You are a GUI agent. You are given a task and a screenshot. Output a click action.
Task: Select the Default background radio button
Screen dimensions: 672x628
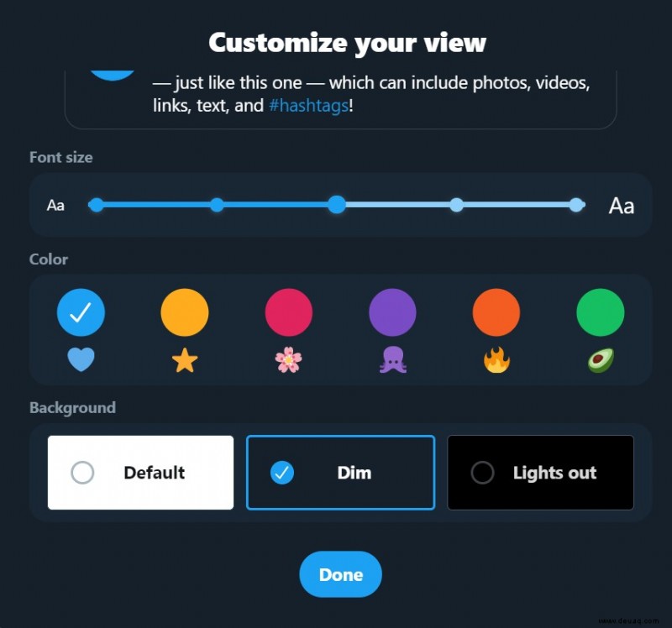point(82,473)
